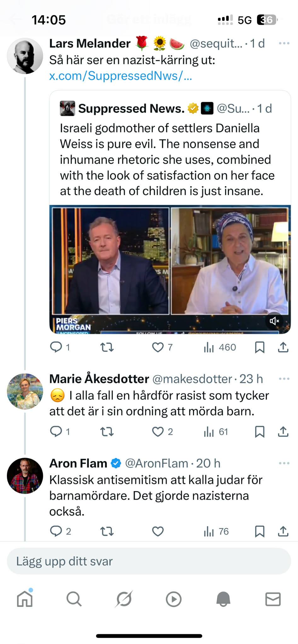Open more options for Lars Melander's post
This screenshot has width=298, height=644.
(x=284, y=43)
